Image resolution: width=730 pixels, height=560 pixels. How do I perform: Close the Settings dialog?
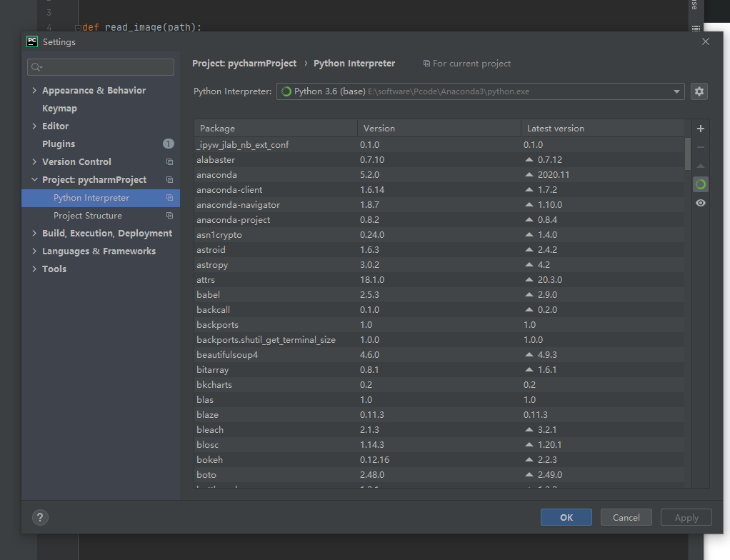tap(705, 41)
